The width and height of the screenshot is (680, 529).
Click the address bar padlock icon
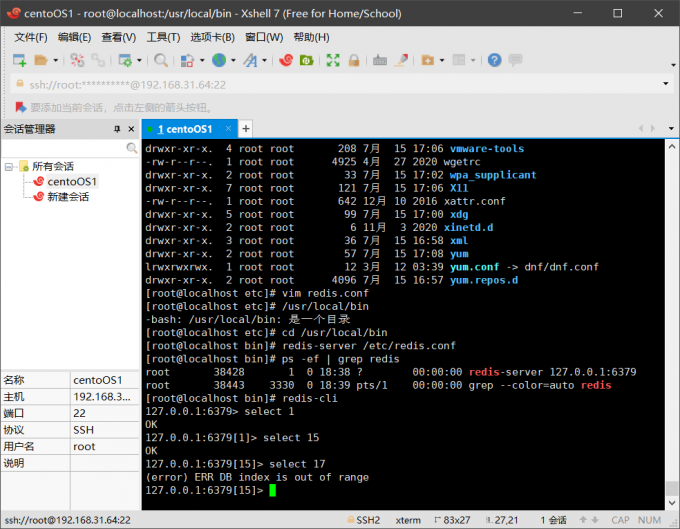point(20,84)
